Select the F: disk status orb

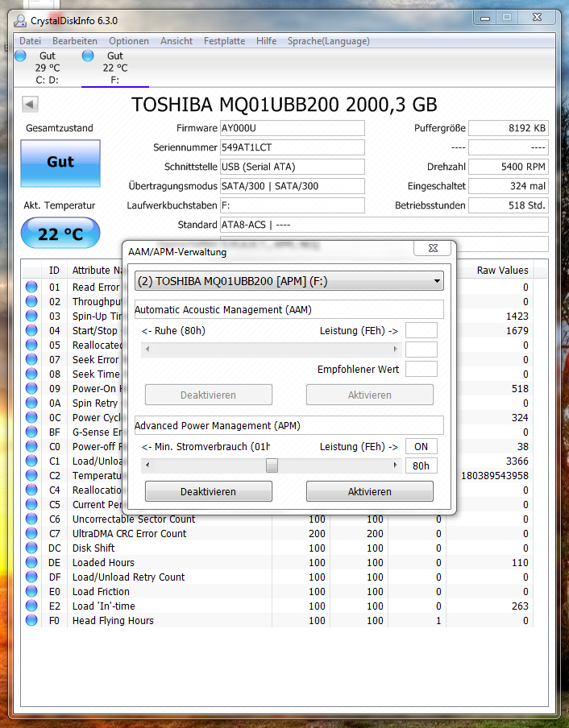[88, 56]
